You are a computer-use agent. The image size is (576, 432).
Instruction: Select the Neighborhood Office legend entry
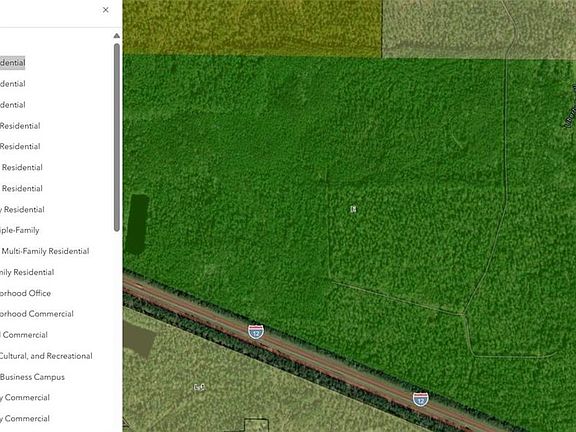(25, 293)
